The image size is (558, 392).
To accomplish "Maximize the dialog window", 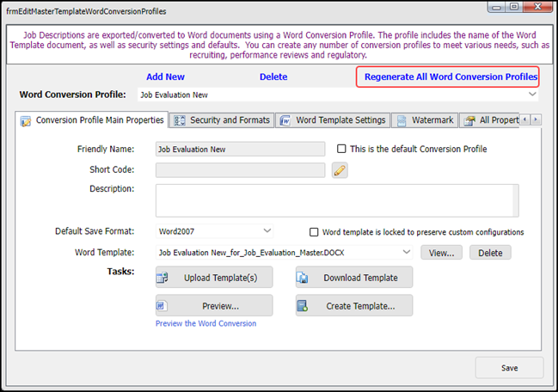I will click(x=514, y=7).
